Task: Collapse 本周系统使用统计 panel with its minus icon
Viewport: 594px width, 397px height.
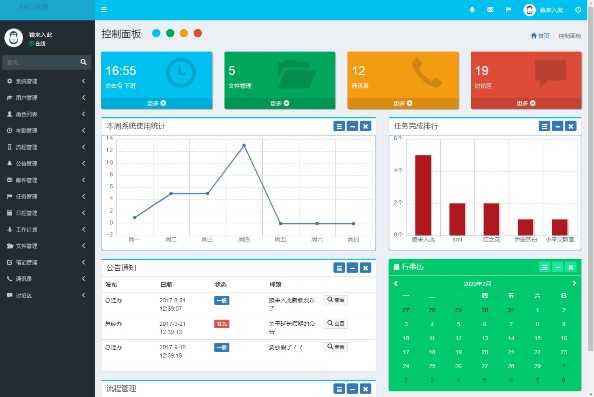Action: [x=352, y=126]
